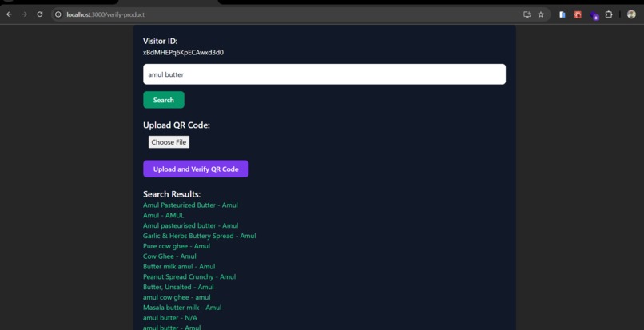The width and height of the screenshot is (644, 330).
Task: Bookmark this page with the star
Action: coord(540,14)
